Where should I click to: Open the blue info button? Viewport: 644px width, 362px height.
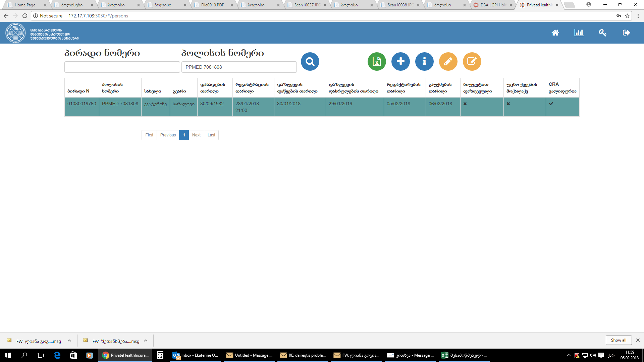coord(424,62)
